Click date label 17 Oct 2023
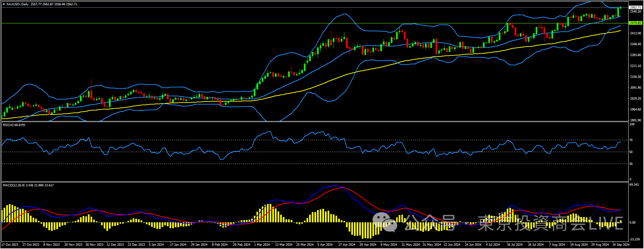The height and width of the screenshot is (249, 644). [10, 245]
